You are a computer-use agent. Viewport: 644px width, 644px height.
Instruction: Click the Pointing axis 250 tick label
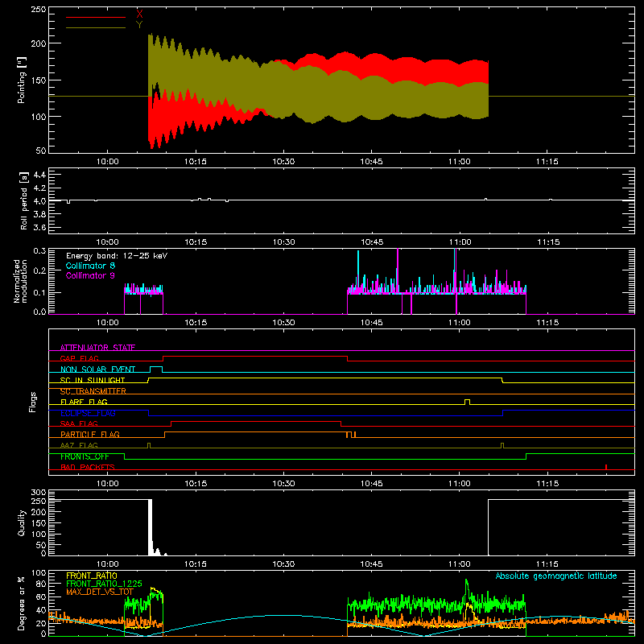click(38, 9)
